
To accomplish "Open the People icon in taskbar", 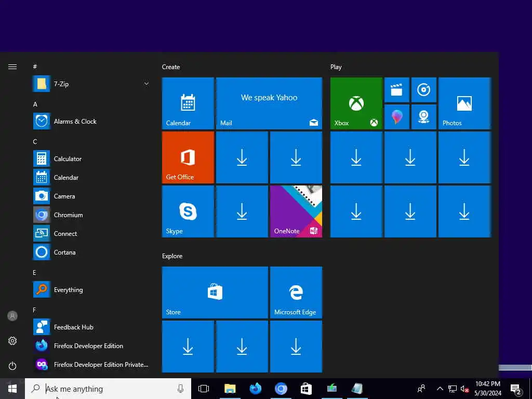I will pos(421,389).
